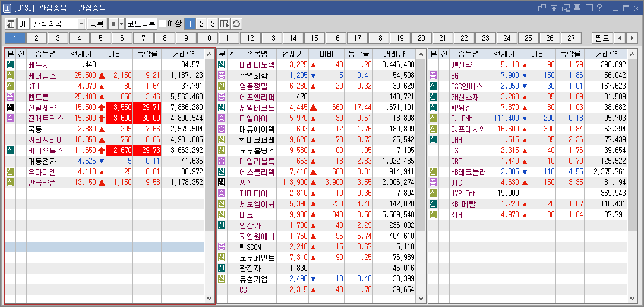Click the right arrow next to 필드 button
Image resolution: width=644 pixels, height=307 pixels.
(632, 38)
